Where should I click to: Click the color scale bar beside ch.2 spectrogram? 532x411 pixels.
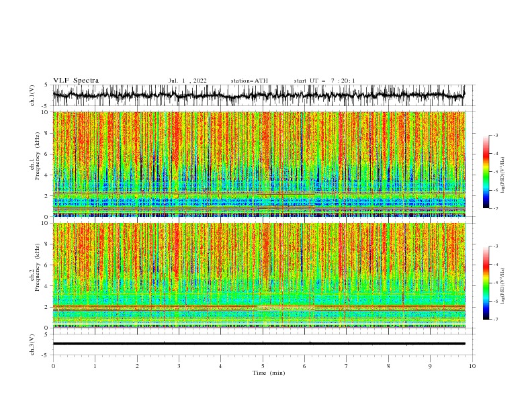[x=486, y=283]
